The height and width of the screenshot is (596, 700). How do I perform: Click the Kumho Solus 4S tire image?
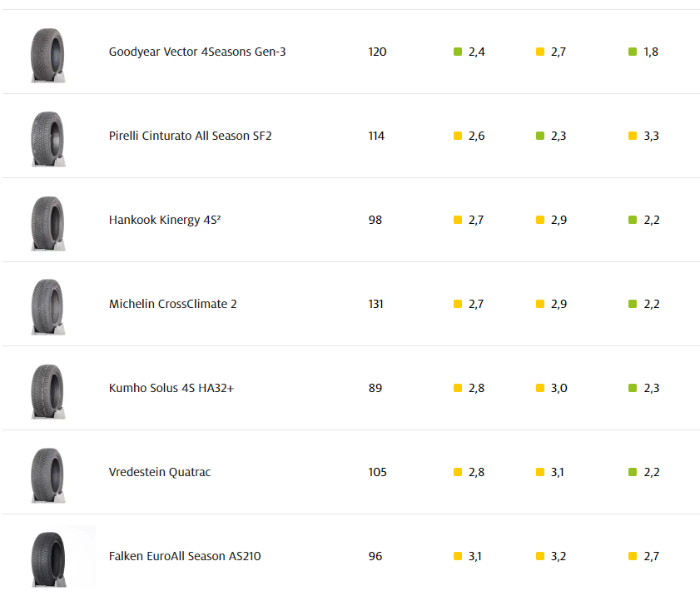point(47,390)
